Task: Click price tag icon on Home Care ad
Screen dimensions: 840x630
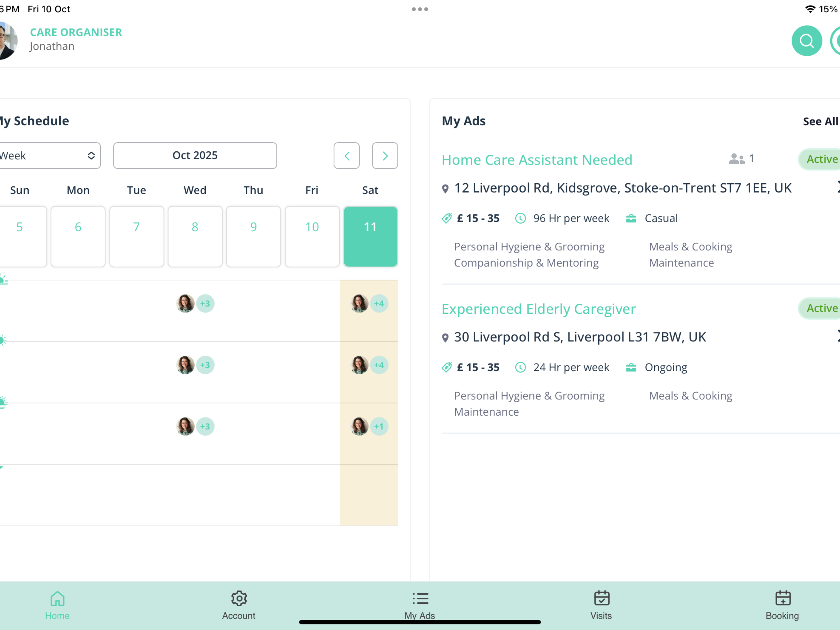Action: [x=447, y=218]
